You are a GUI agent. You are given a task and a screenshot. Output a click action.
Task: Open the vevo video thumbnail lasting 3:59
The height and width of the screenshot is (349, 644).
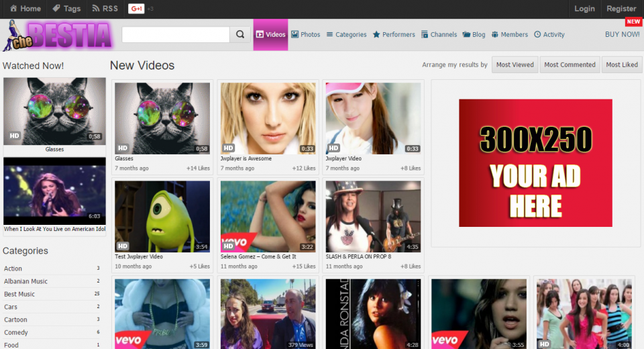click(162, 314)
